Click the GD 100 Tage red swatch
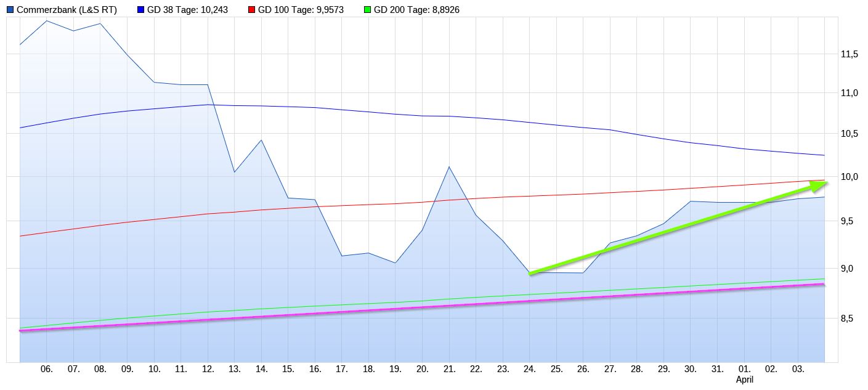Screen dimensions: 868x390 point(252,10)
